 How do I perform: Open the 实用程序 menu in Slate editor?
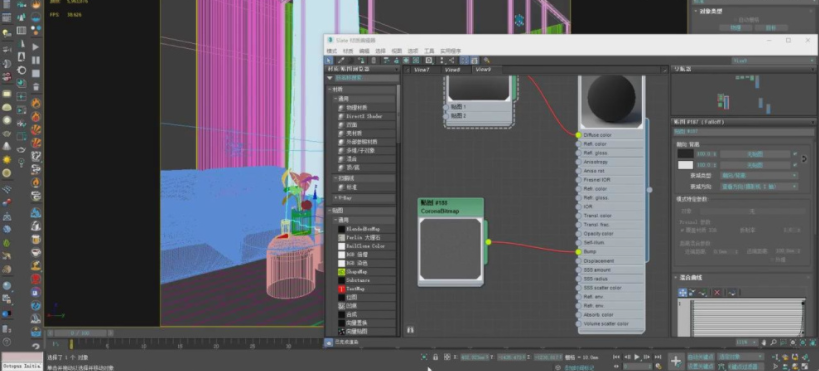(x=450, y=51)
